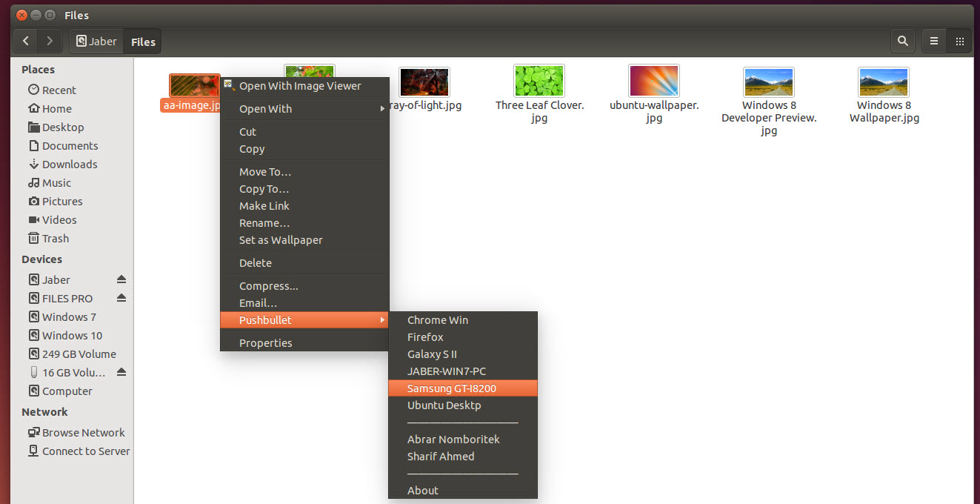
Task: Click Connect to Server in the sidebar
Action: [x=84, y=451]
